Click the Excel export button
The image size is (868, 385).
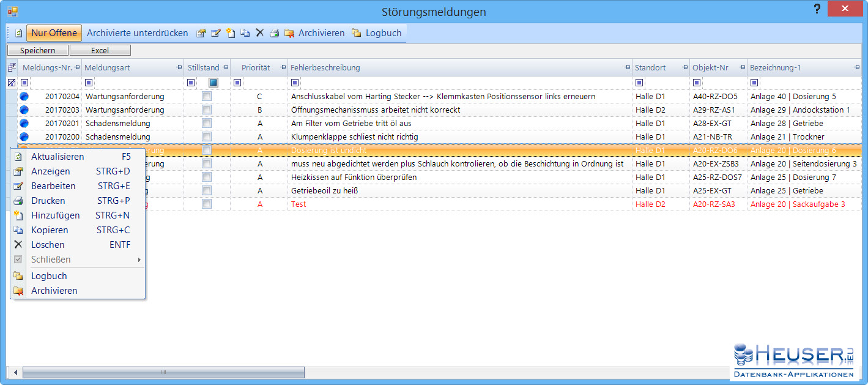[100, 51]
